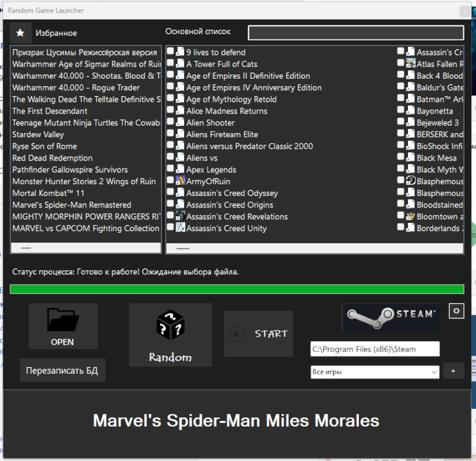This screenshot has width=476, height=461.
Task: Click the ArmyOfRuin game icon
Action: click(180, 181)
